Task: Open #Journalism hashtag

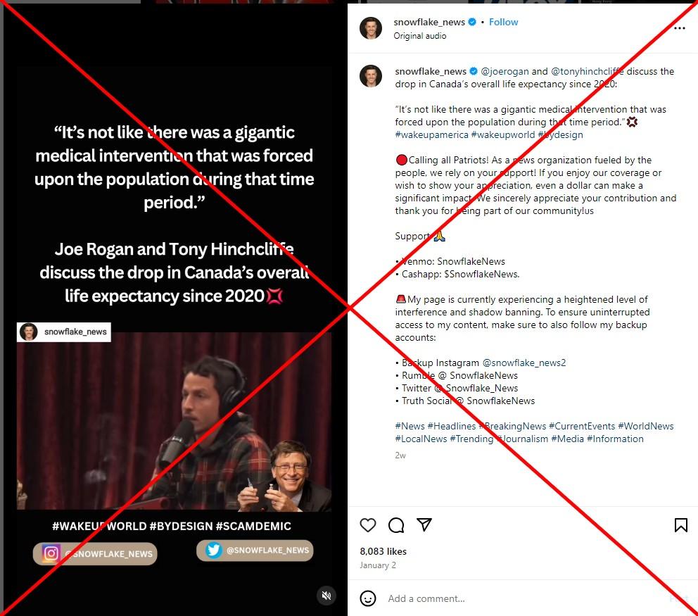Action: (x=523, y=439)
